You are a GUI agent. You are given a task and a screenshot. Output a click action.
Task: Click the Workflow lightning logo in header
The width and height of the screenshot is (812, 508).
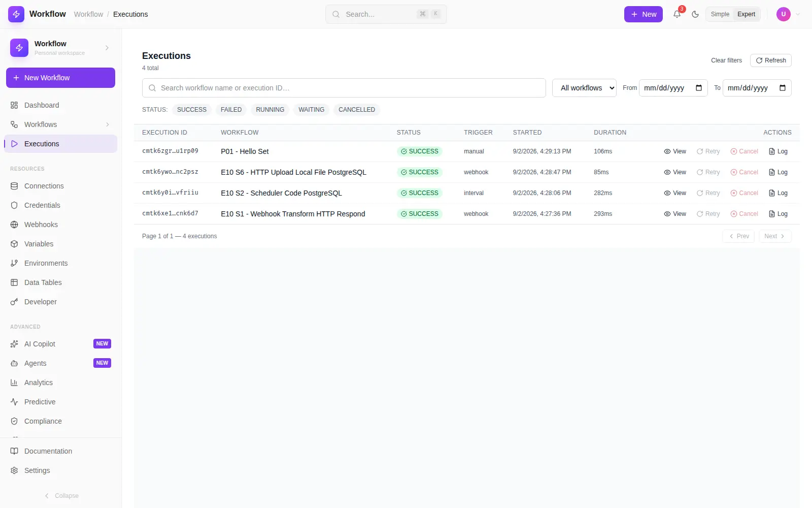tap(16, 14)
